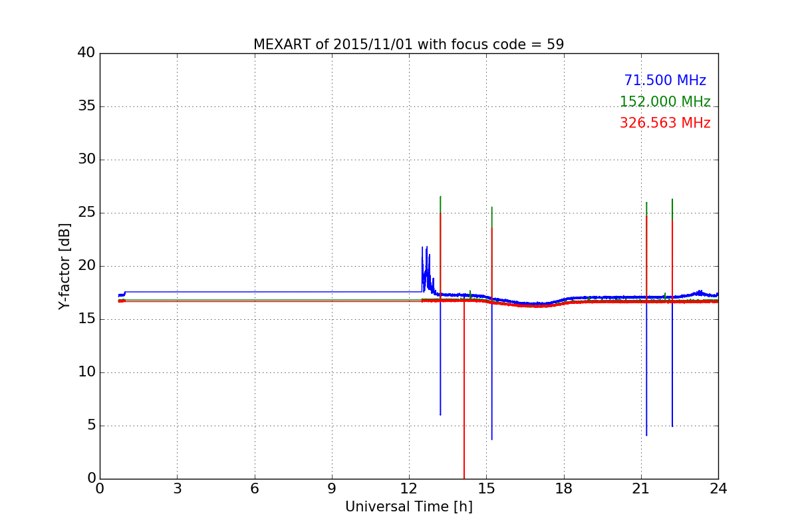The image size is (798, 532).
Task: Click the 'Y-factor [dB]' axis label
Action: (x=65, y=266)
